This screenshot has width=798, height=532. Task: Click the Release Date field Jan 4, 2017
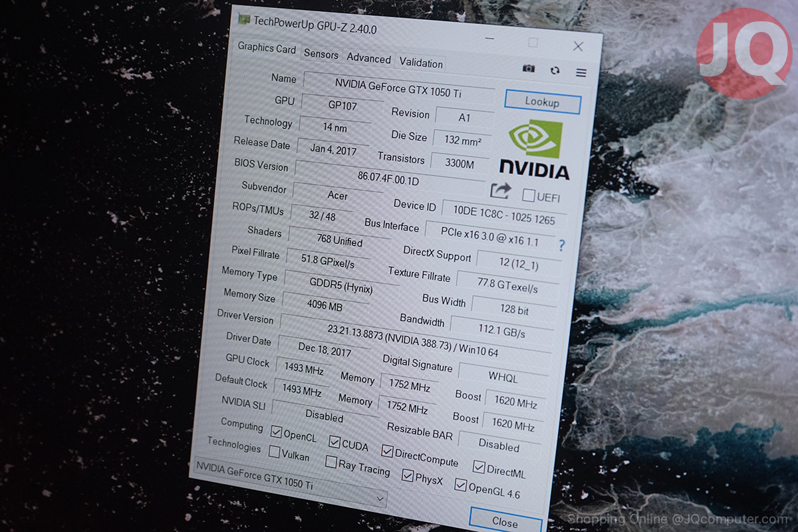pyautogui.click(x=333, y=150)
